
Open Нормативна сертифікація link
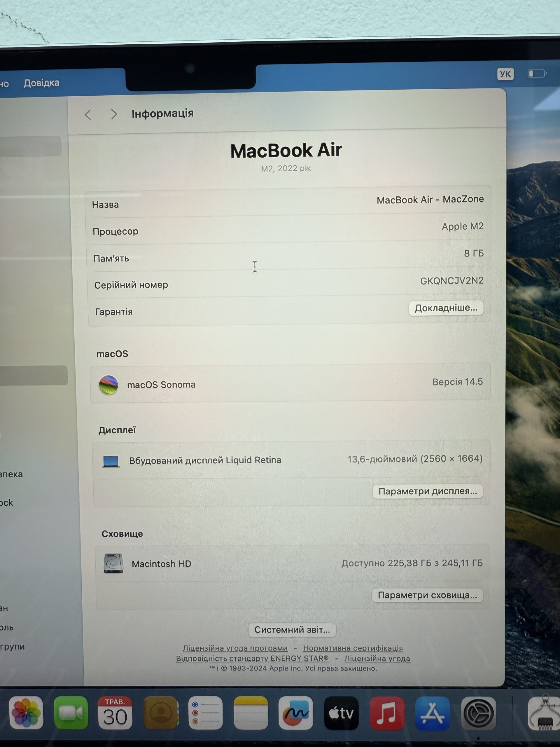coord(353,648)
